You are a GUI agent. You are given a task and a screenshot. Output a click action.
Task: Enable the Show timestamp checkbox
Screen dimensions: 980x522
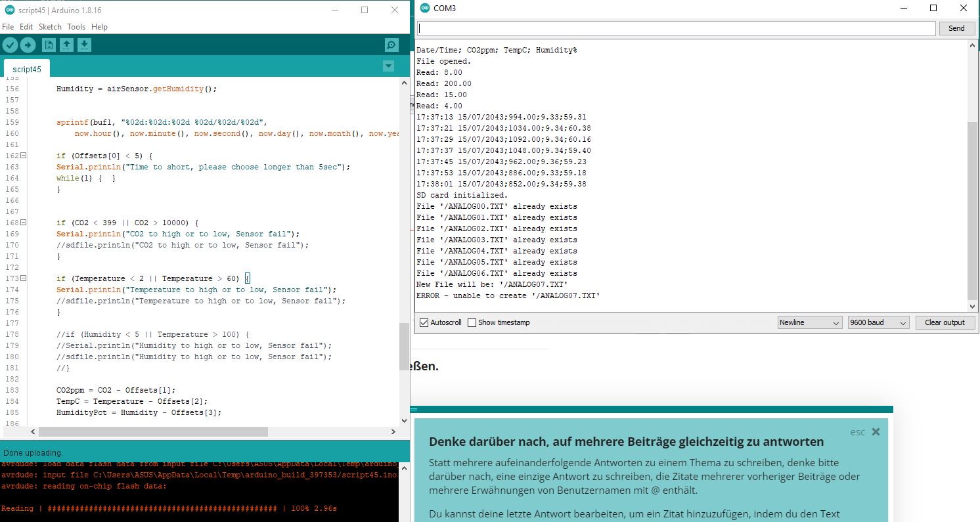[471, 322]
